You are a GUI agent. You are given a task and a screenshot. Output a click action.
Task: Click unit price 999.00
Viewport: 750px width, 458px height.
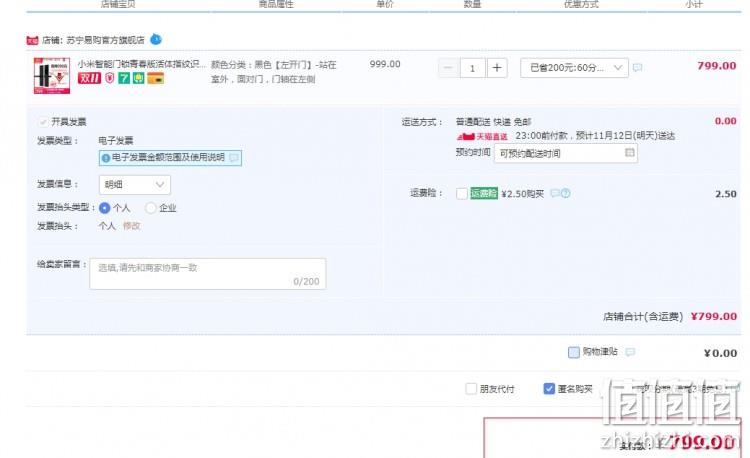point(385,64)
